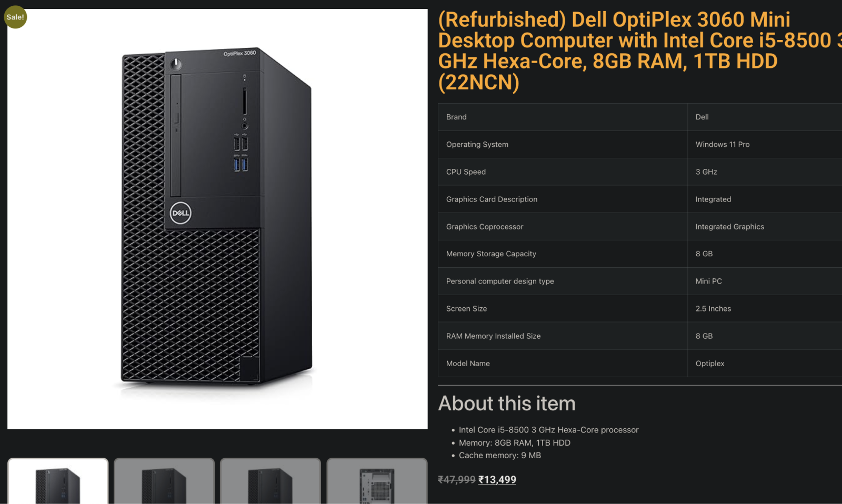This screenshot has height=504, width=842.
Task: Select the fourth thumbnail showing rear view
Action: point(377,481)
